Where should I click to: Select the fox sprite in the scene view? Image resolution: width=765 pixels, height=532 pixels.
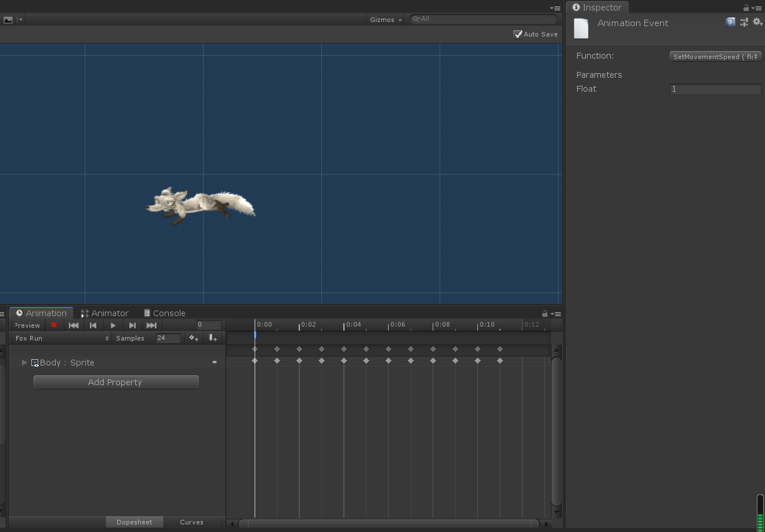click(x=200, y=205)
